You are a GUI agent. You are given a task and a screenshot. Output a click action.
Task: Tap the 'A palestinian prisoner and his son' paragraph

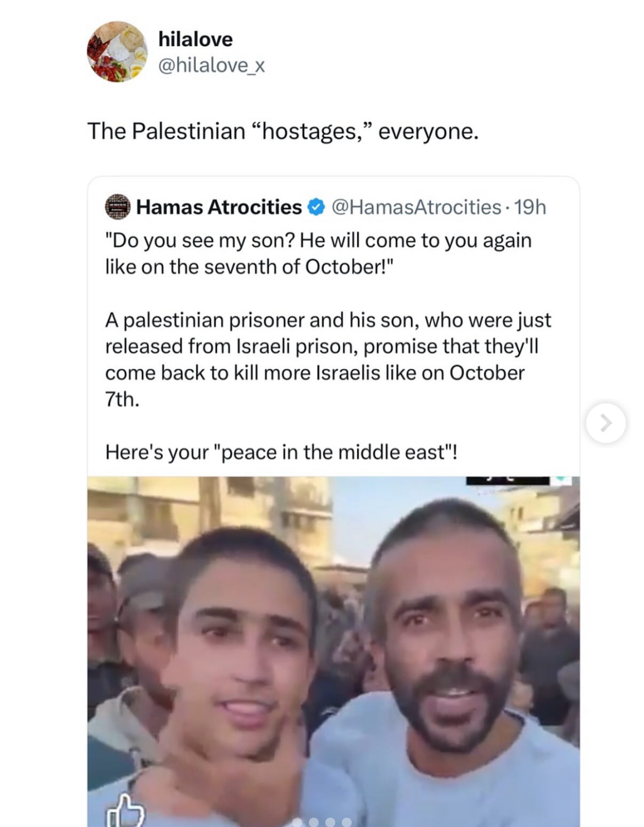[x=328, y=359]
